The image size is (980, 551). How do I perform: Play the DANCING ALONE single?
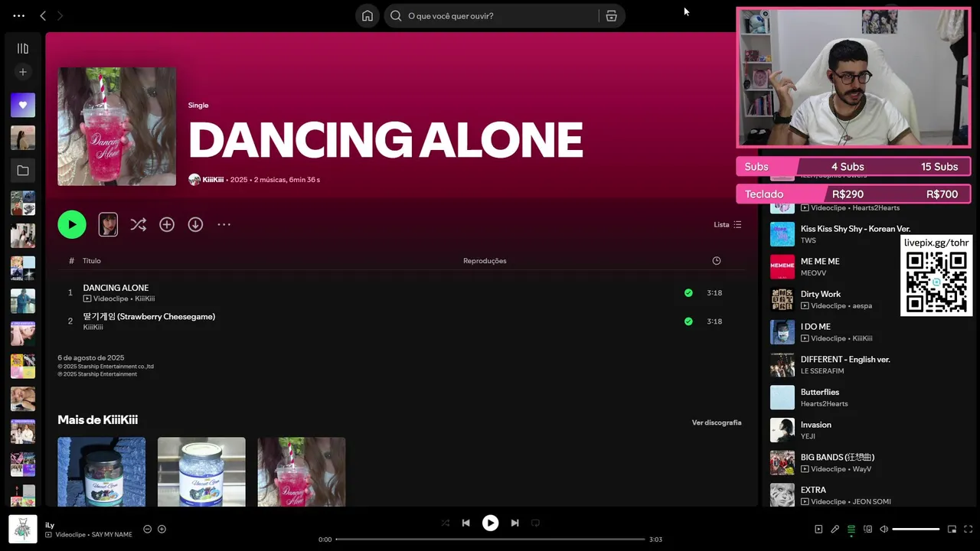click(x=72, y=224)
